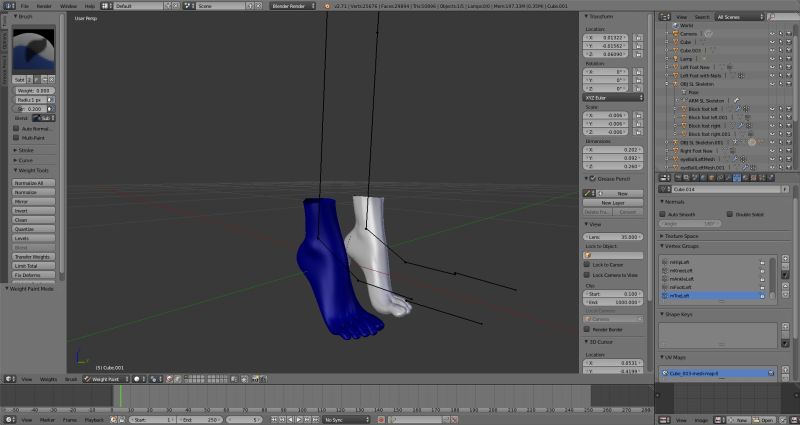Click the Clean button
Viewport: 800px width, 425px height.
pos(34,220)
